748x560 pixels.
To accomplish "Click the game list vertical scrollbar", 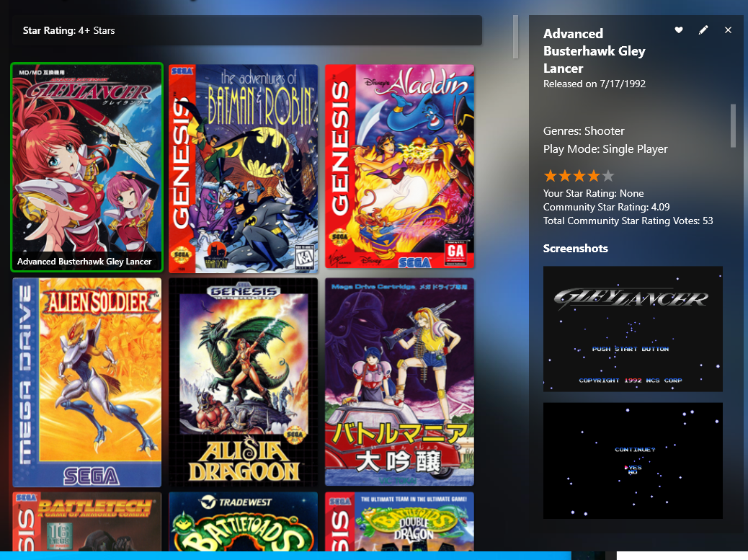I will coord(516,37).
